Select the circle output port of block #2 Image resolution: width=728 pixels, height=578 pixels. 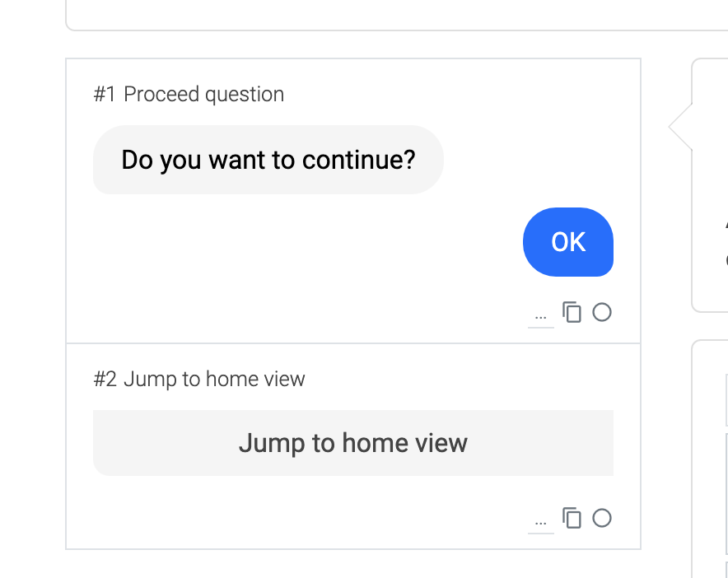(x=602, y=518)
